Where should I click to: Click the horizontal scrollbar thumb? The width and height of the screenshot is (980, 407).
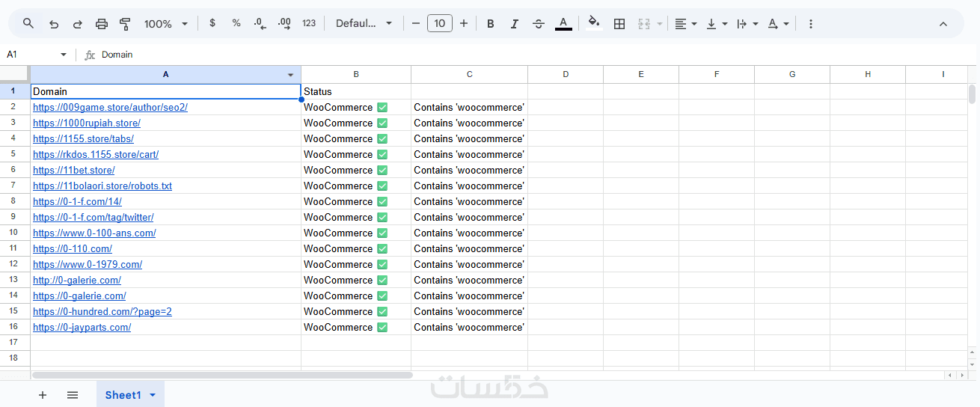(x=222, y=375)
